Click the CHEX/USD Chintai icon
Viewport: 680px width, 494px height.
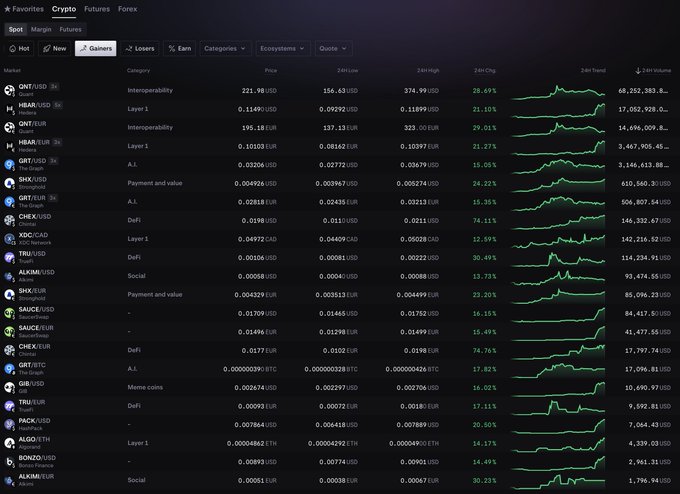coord(10,220)
